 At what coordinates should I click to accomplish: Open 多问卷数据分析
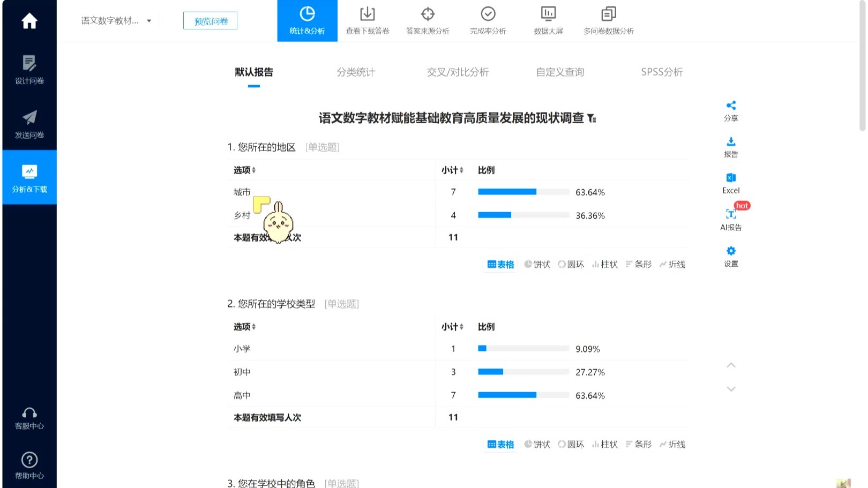coord(608,20)
